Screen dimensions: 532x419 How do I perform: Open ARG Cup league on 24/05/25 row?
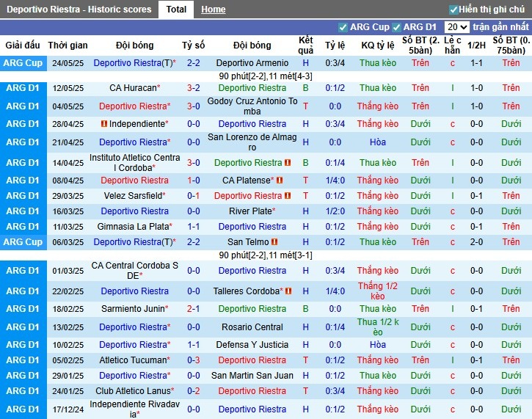pos(23,63)
